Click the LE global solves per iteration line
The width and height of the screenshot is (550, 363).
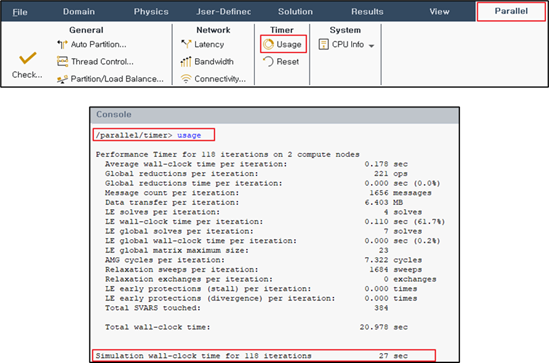[263, 231]
